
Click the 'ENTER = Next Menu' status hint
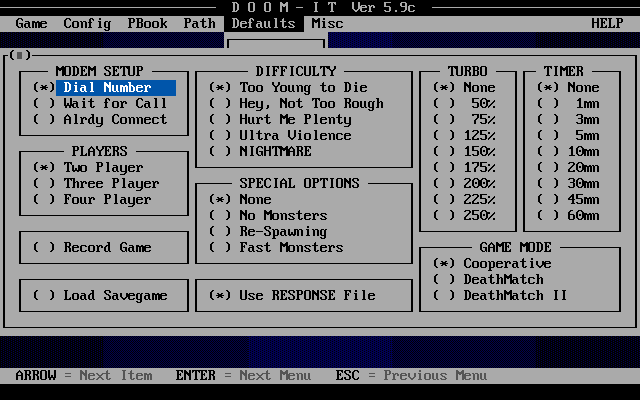pos(243,375)
